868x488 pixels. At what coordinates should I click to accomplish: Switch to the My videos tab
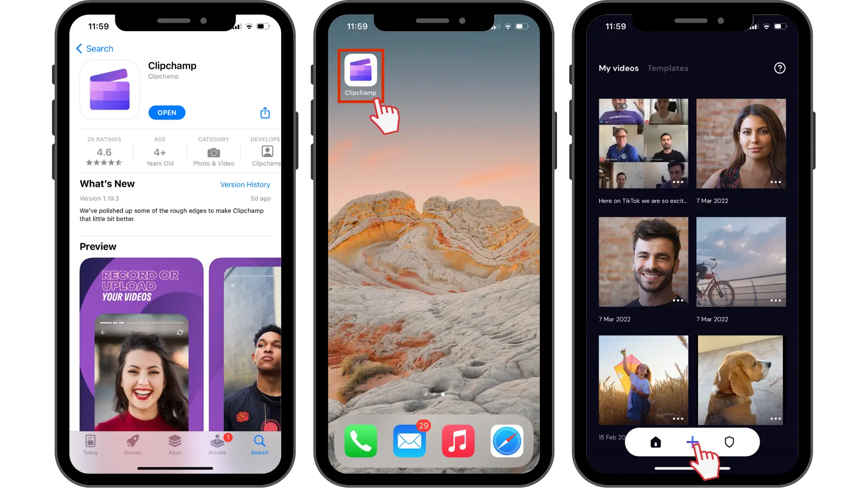[x=619, y=67]
